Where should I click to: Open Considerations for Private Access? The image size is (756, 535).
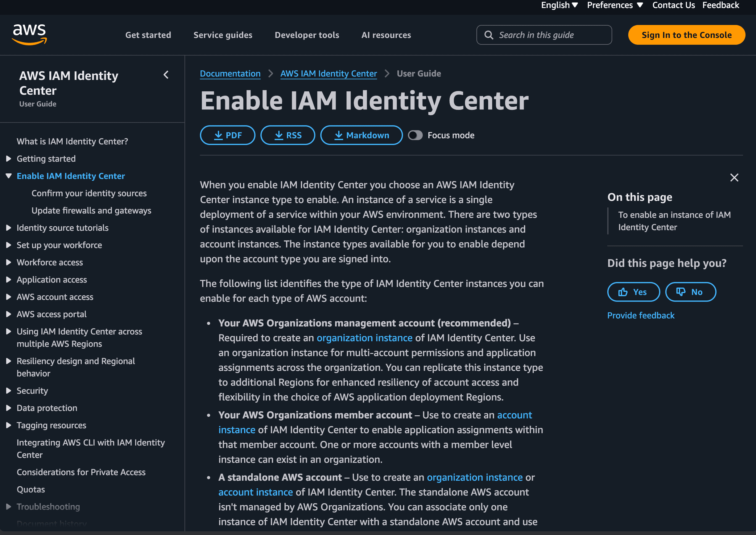click(81, 472)
